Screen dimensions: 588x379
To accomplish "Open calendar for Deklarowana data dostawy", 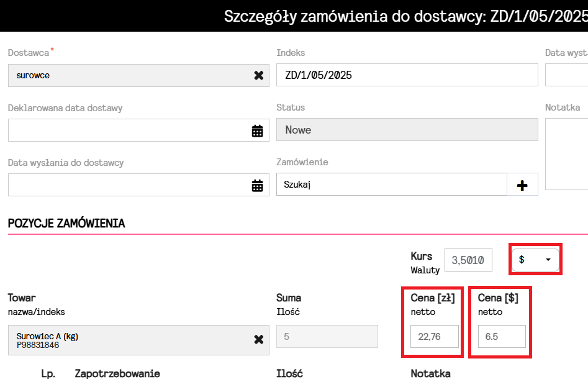I will tap(257, 130).
